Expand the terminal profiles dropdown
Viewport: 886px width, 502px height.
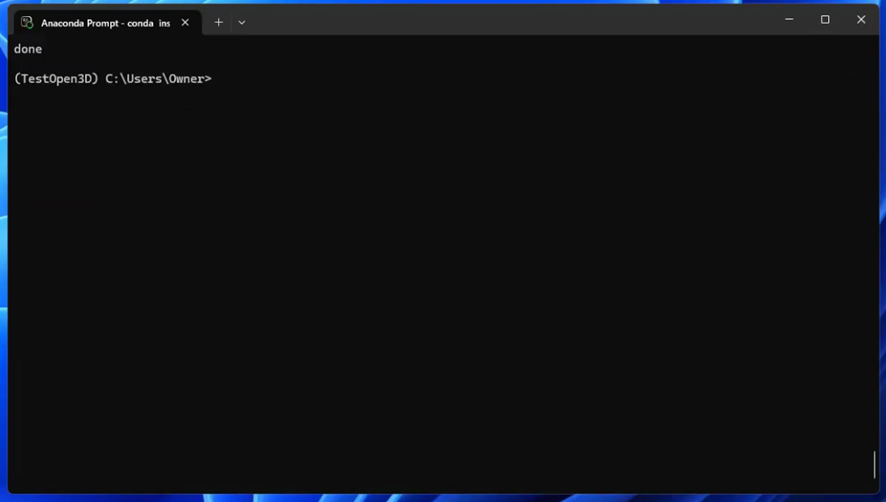pyautogui.click(x=242, y=23)
